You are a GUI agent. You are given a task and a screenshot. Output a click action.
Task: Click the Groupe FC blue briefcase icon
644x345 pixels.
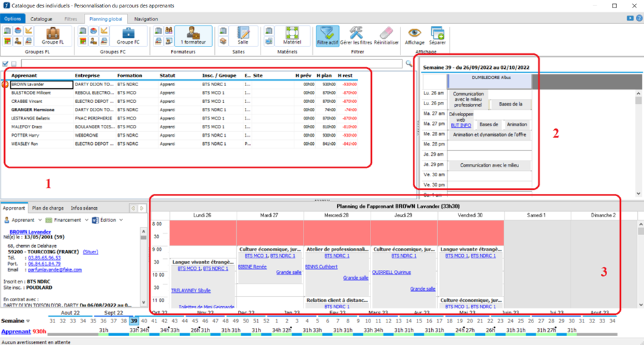(128, 32)
